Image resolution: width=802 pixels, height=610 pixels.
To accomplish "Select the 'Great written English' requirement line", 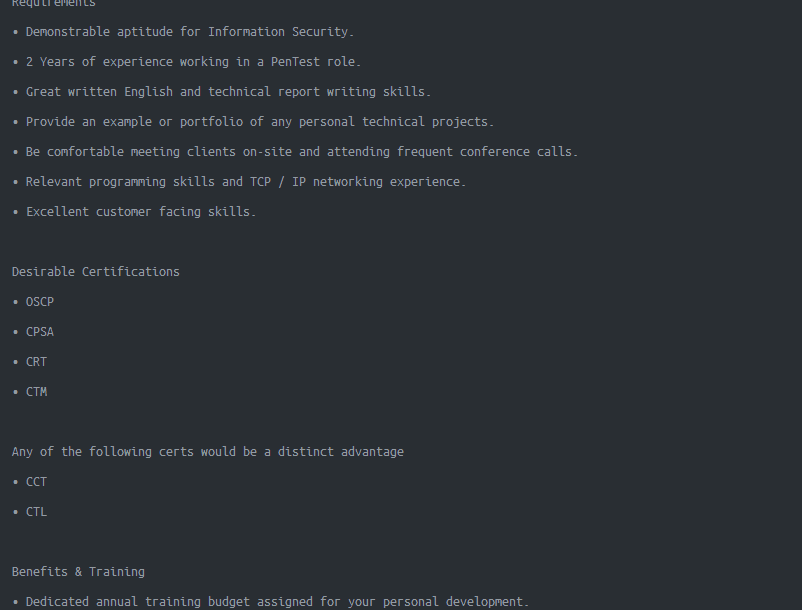I will [x=228, y=92].
